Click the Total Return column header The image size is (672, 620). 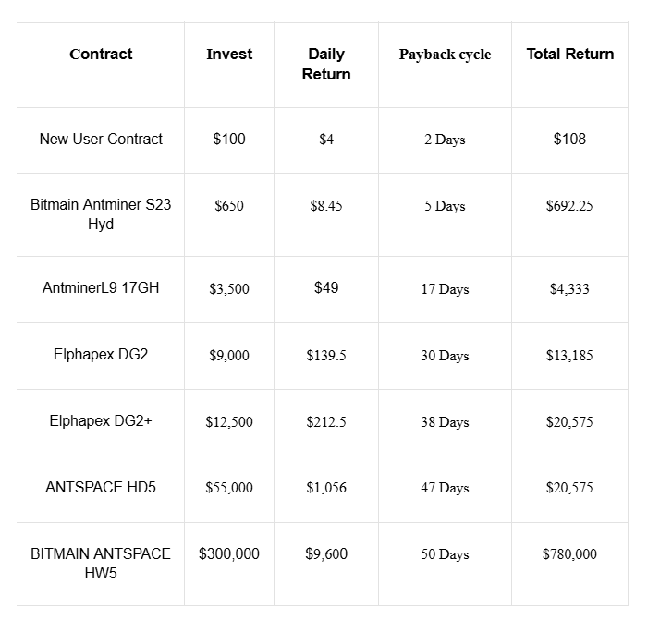point(569,55)
